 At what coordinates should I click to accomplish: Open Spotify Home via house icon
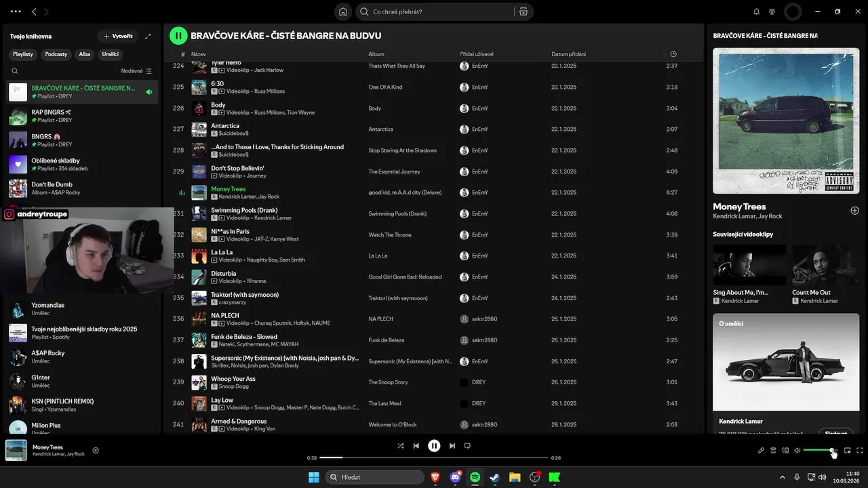point(343,12)
